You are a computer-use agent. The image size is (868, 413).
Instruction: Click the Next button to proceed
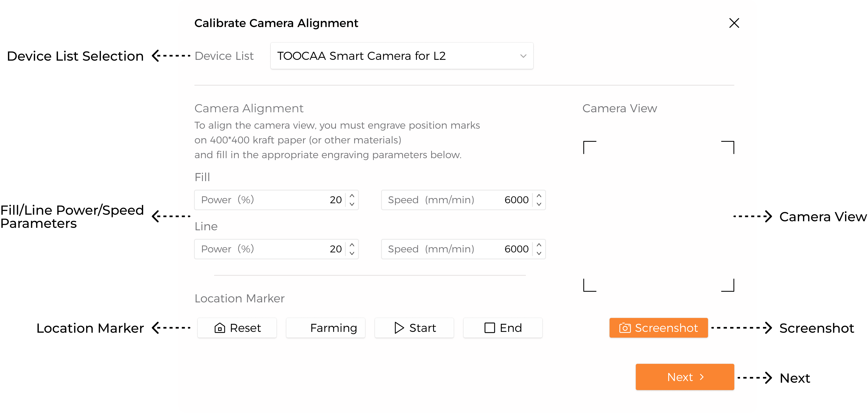click(685, 377)
